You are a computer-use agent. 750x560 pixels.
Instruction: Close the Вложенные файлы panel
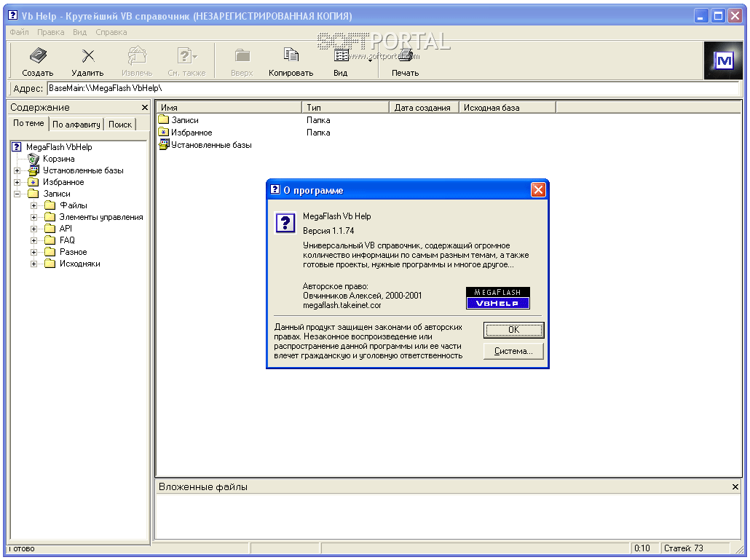coord(735,487)
